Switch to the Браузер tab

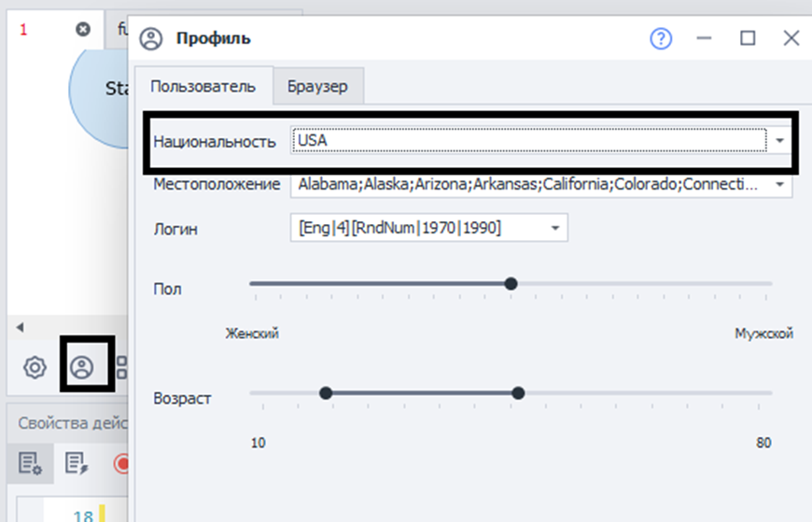click(x=317, y=86)
